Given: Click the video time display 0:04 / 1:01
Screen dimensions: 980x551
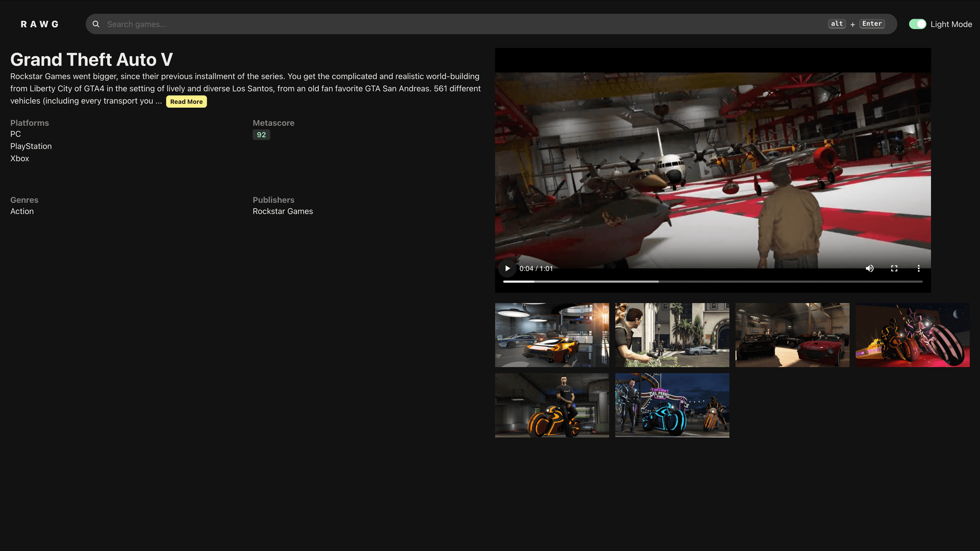Looking at the screenshot, I should tap(536, 268).
